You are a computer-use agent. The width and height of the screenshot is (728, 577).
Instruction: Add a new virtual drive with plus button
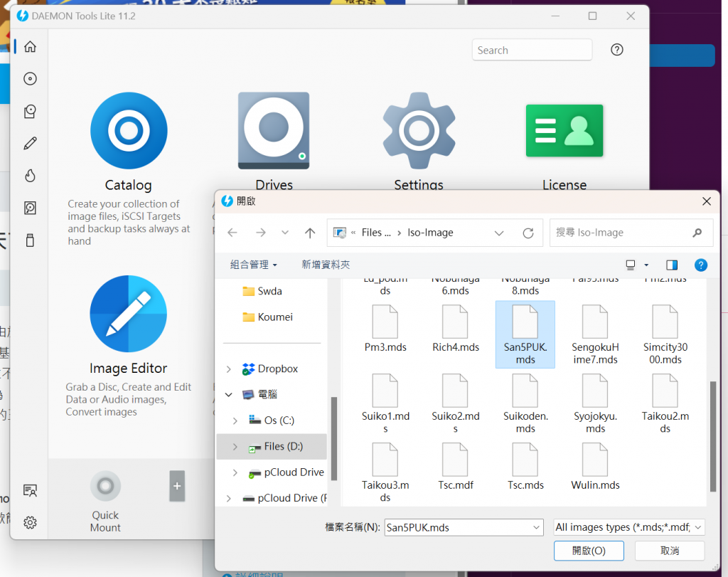(177, 486)
